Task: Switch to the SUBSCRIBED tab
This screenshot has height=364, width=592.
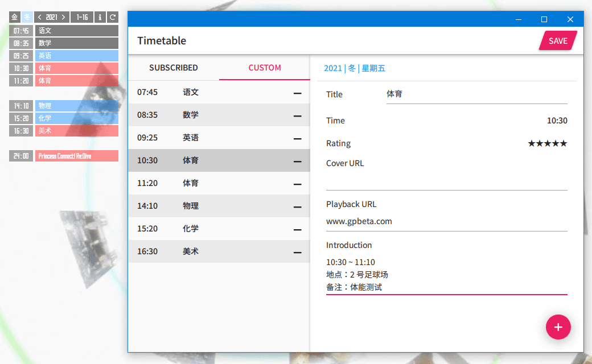Action: [x=174, y=68]
